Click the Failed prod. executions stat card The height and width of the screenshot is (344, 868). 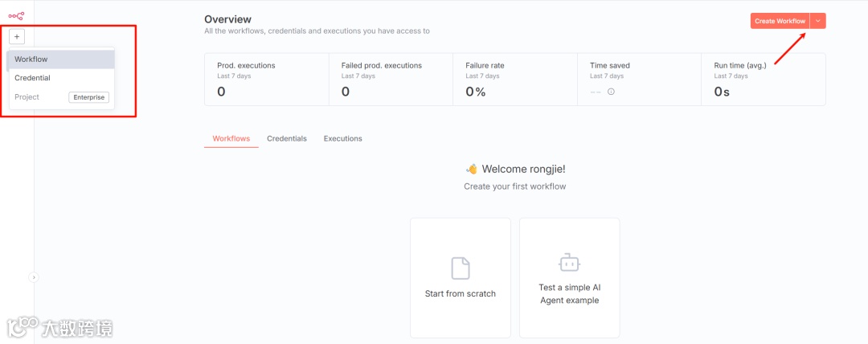(x=391, y=80)
